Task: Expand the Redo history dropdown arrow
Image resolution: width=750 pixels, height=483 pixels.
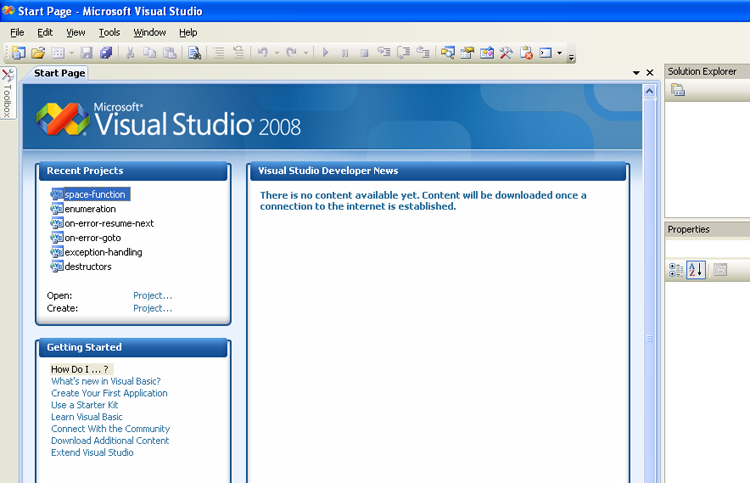Action: coord(305,53)
